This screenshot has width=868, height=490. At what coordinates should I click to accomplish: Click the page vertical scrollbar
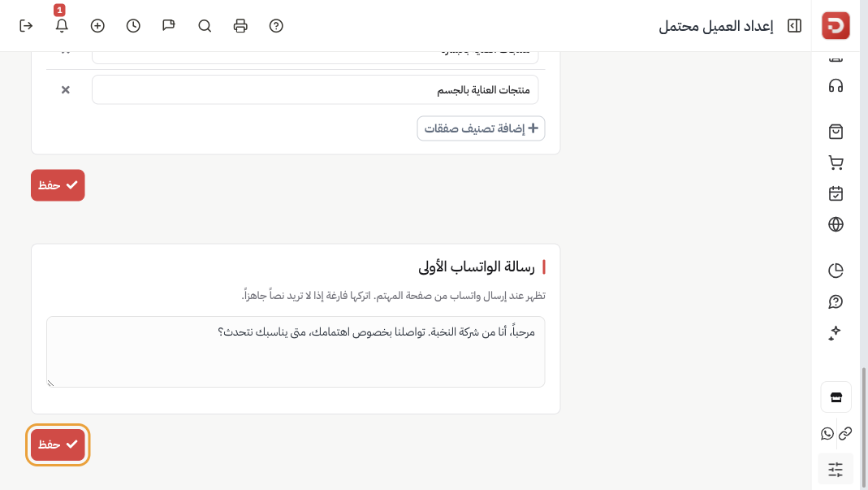coord(863,427)
